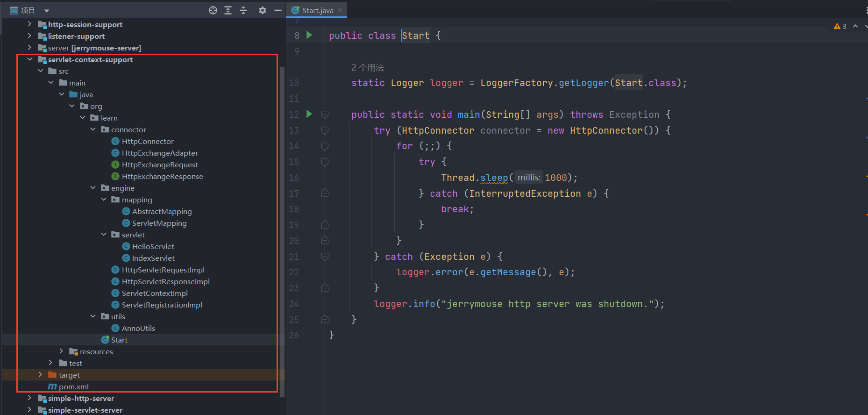Collapse the connector package
Viewport: 868px width, 415px height.
tap(93, 129)
